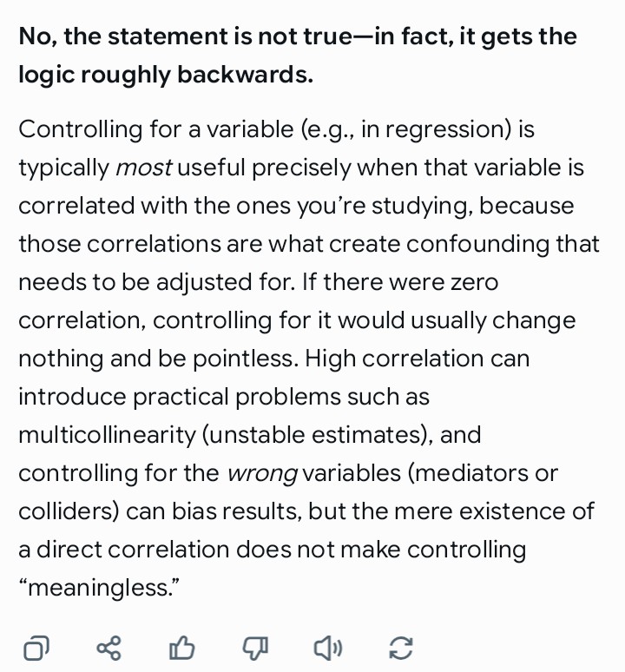625x672 pixels.
Task: Click the word 'colliders)' in the text
Action: (x=69, y=511)
